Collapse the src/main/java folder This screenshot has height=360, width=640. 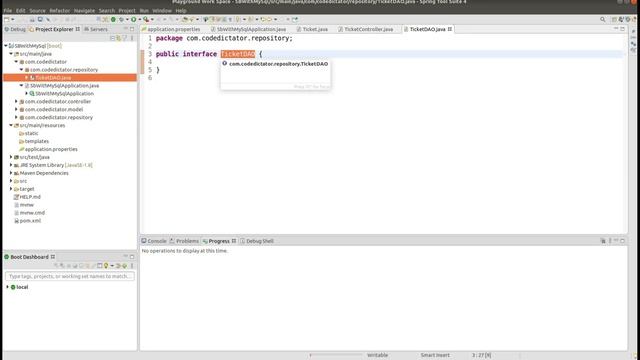click(11, 53)
